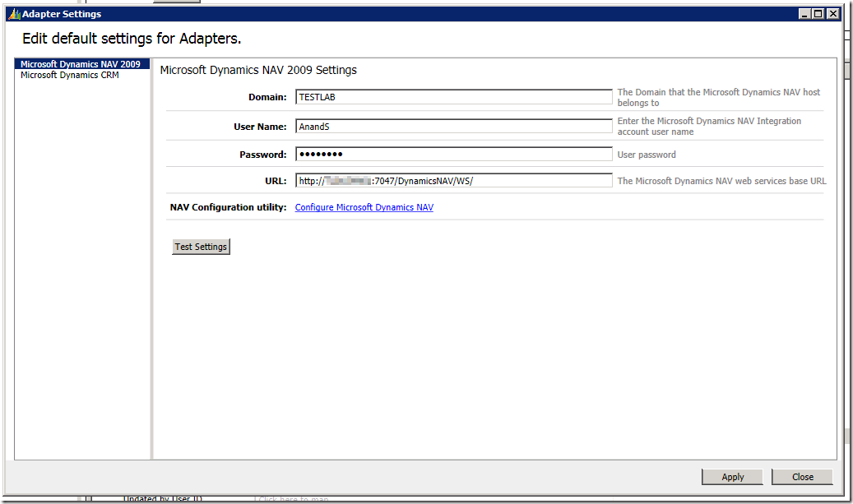
Task: Click 'Edit default settings for Adapters.' heading
Action: (132, 39)
